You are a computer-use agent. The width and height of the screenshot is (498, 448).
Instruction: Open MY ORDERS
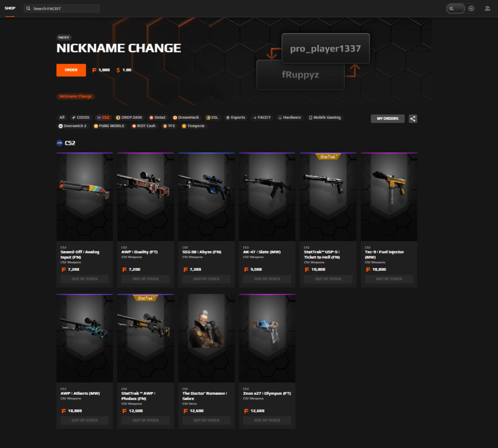387,119
